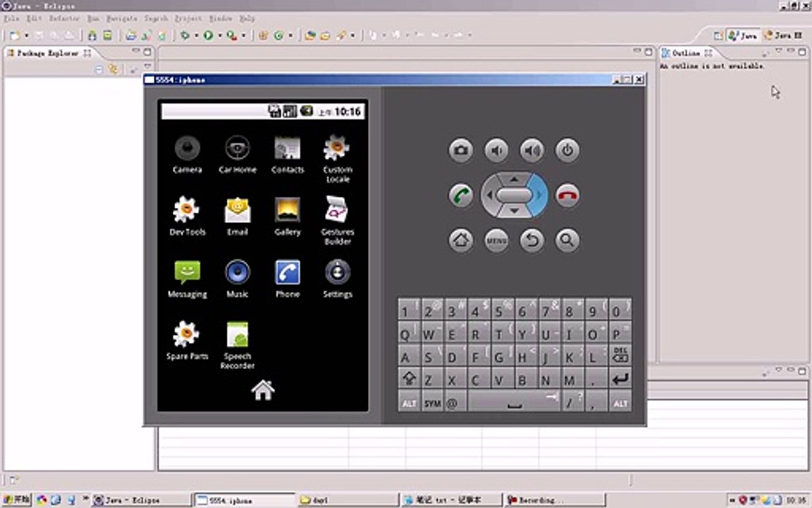
Task: Click D-pad left arrow
Action: coord(489,195)
